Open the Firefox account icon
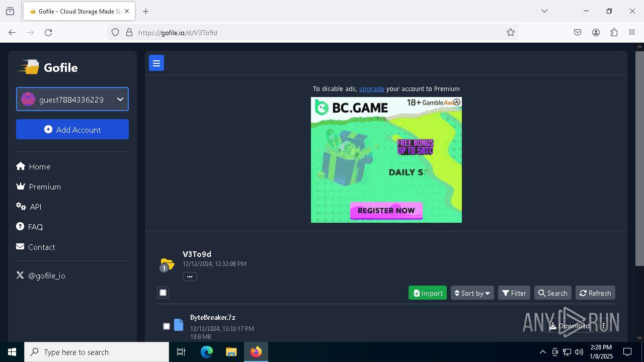The width and height of the screenshot is (644, 362). tap(596, 32)
